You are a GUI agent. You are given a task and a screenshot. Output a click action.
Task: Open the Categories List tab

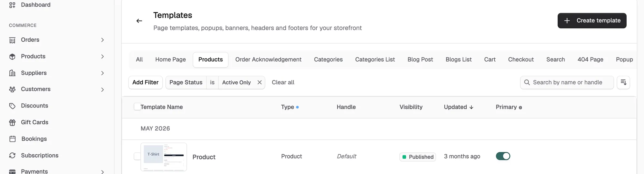pos(375,60)
